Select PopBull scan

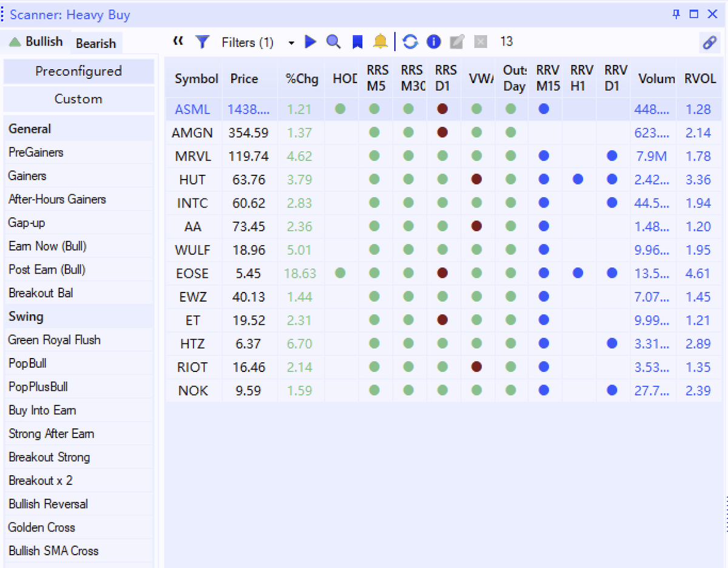click(x=78, y=363)
